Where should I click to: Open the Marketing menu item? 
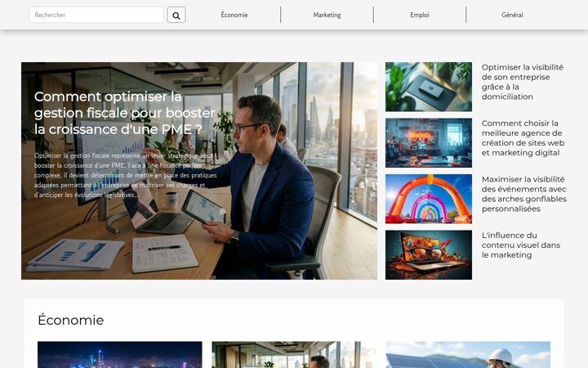(327, 15)
